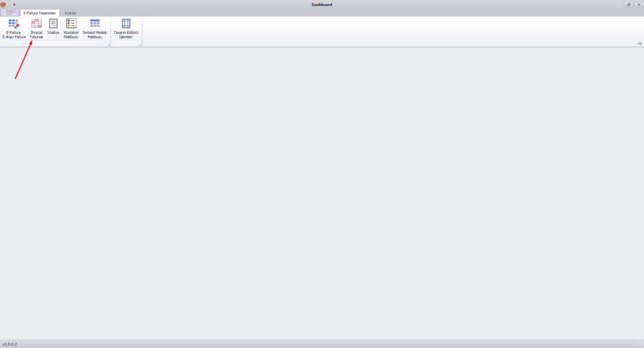
Task: Open the purple application menu button
Action: coord(10,12)
